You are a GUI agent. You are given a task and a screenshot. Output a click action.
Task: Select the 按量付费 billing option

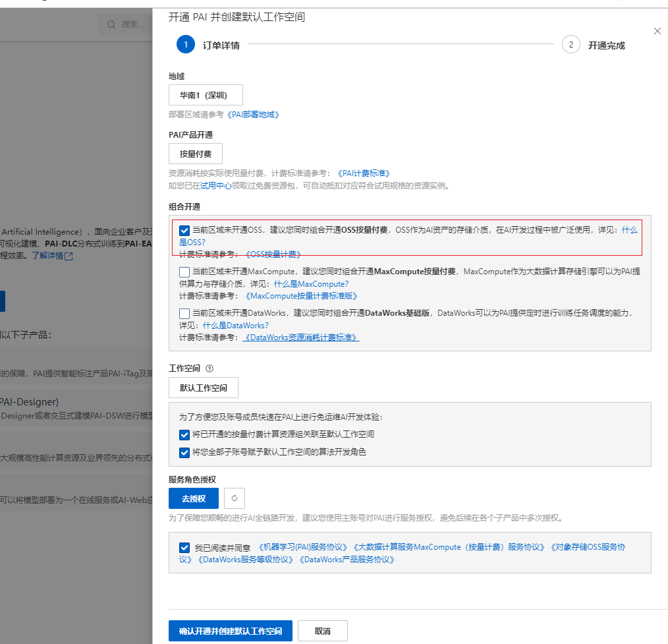pyautogui.click(x=196, y=154)
